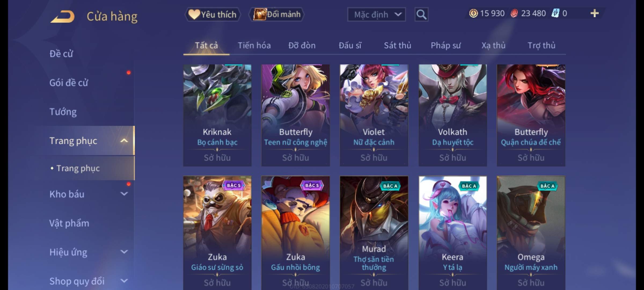Select the Tiến hóa tab

point(254,45)
